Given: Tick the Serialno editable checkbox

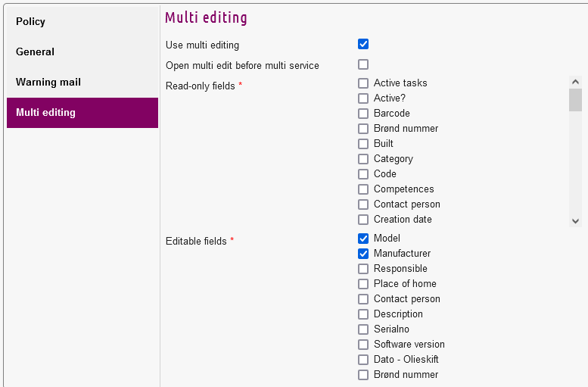Looking at the screenshot, I should click(x=363, y=329).
